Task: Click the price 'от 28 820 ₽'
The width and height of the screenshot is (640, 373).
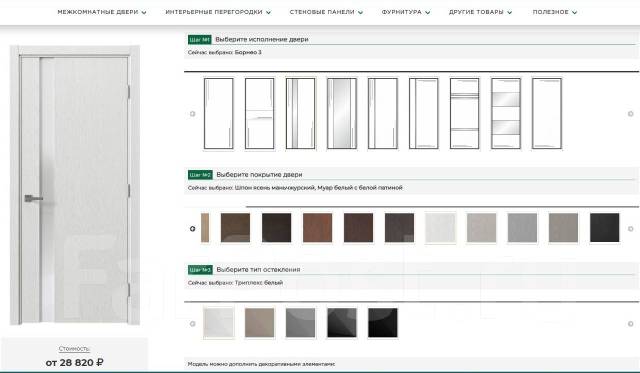Action: [x=74, y=362]
